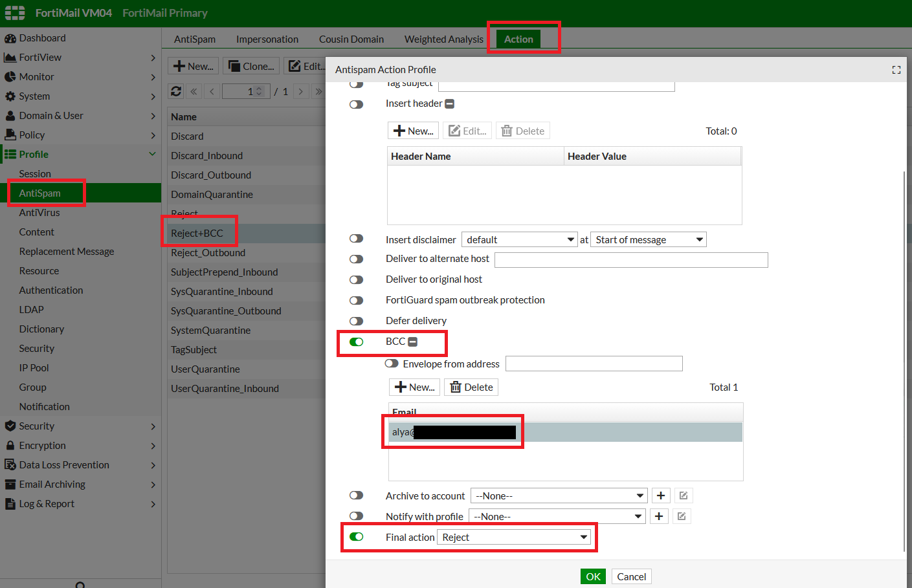The height and width of the screenshot is (588, 912).
Task: Click the Log & Report file icon
Action: pyautogui.click(x=10, y=504)
